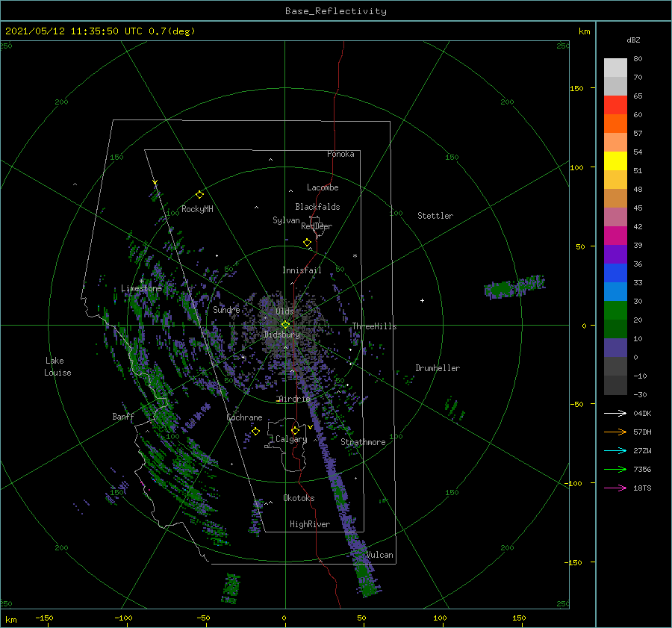Click the yellow diamond marker east of Cochrane
The height and width of the screenshot is (628, 672).
[255, 431]
